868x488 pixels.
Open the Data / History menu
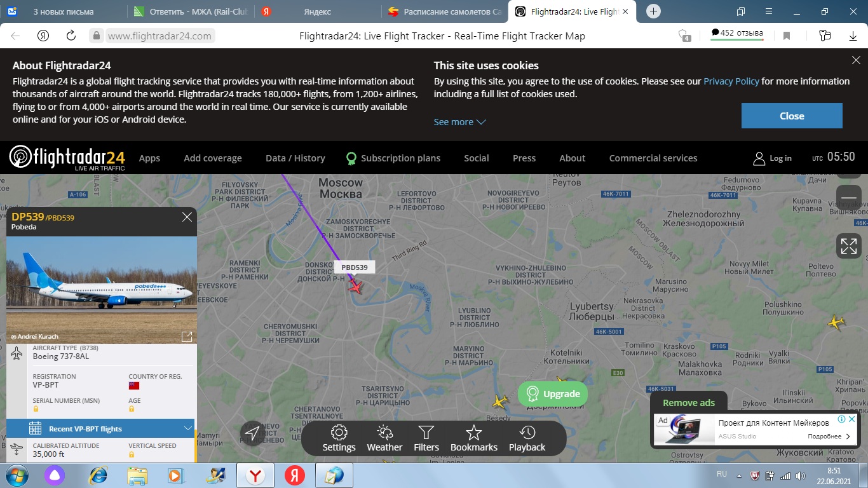click(295, 158)
